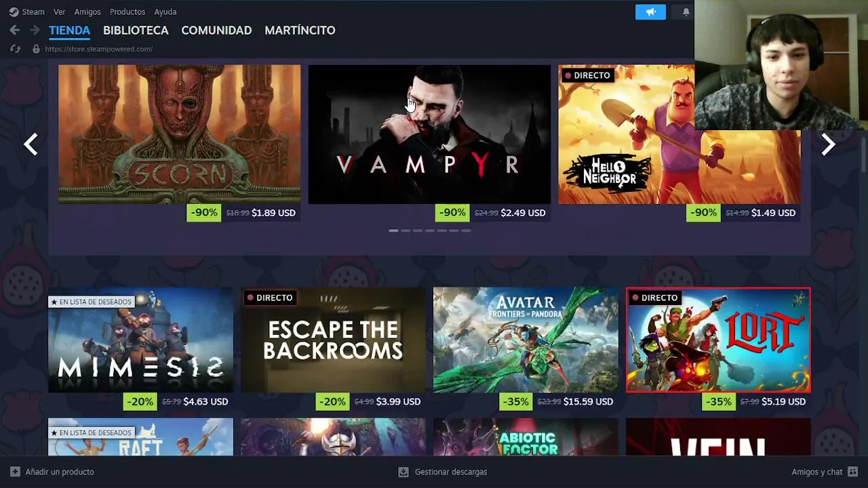
Task: Select the last carousel page indicator
Action: click(x=466, y=230)
